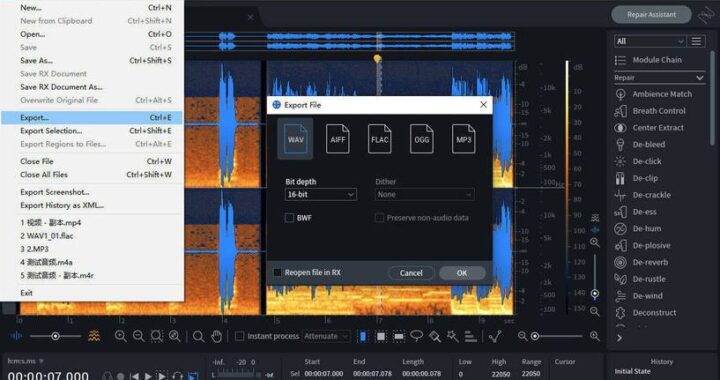Click the selection Start time value
The image size is (720, 380).
pyautogui.click(x=324, y=374)
